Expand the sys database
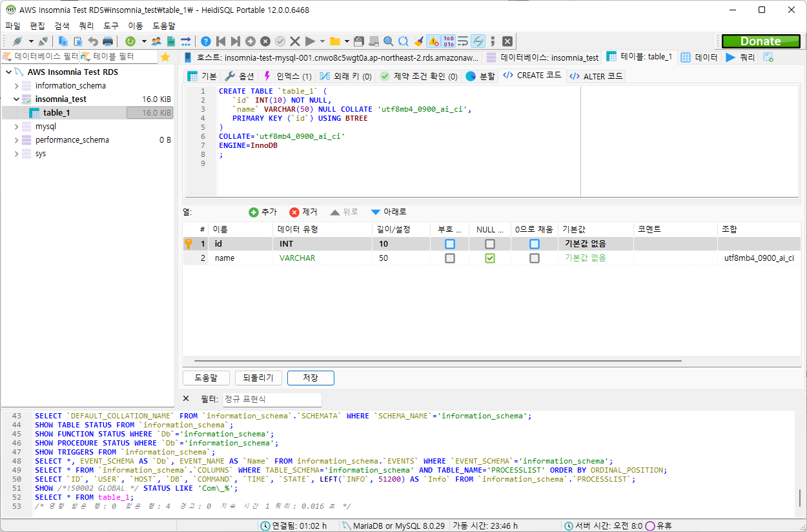This screenshot has height=532, width=807. tap(17, 154)
